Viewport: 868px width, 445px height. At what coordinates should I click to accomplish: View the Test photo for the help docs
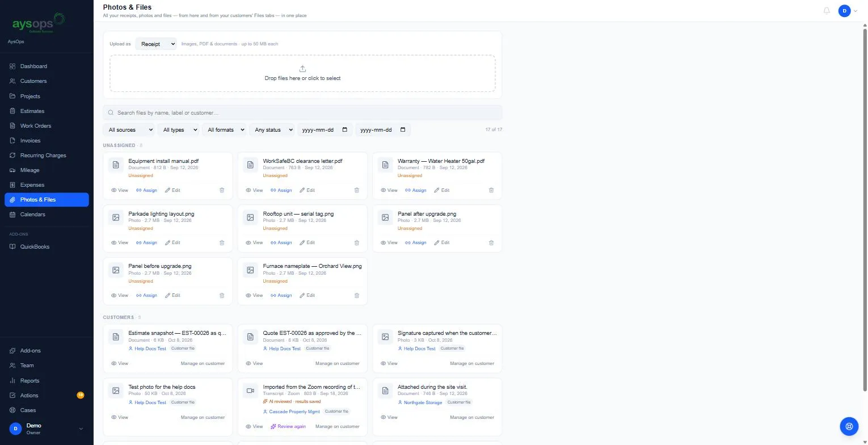pos(120,418)
